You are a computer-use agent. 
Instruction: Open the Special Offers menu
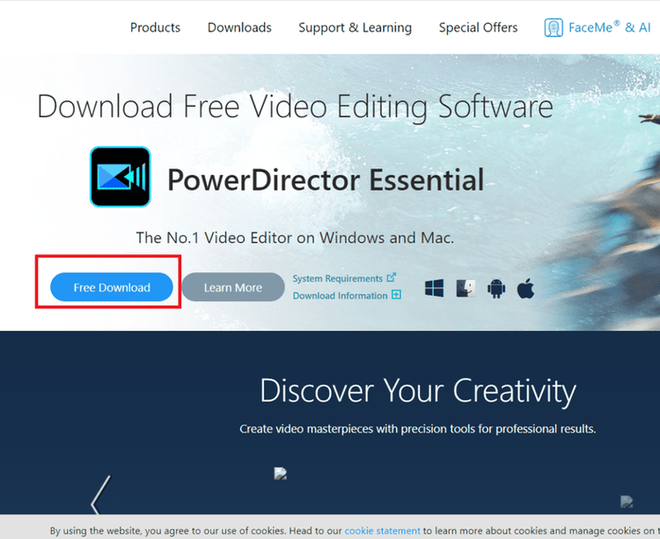point(478,27)
